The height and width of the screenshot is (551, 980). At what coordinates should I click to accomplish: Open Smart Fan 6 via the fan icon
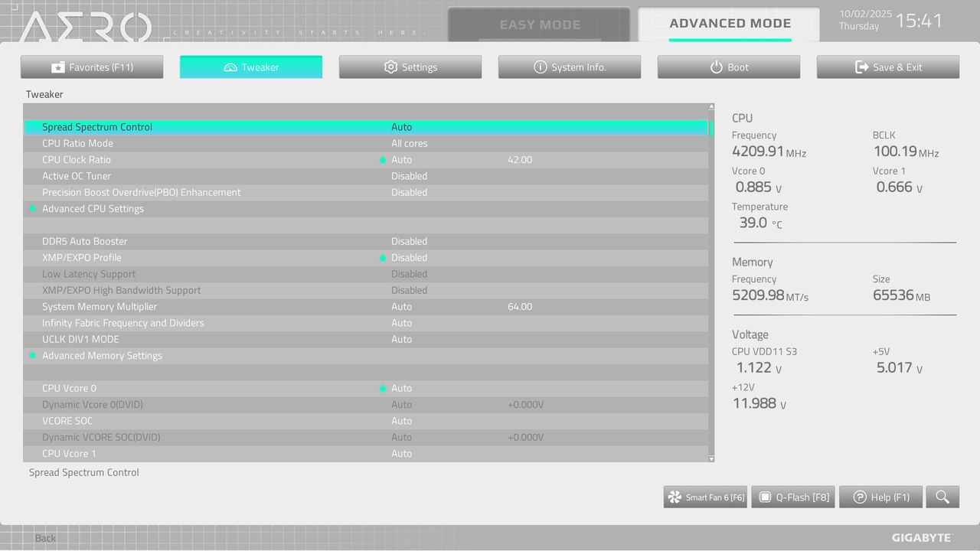[673, 497]
